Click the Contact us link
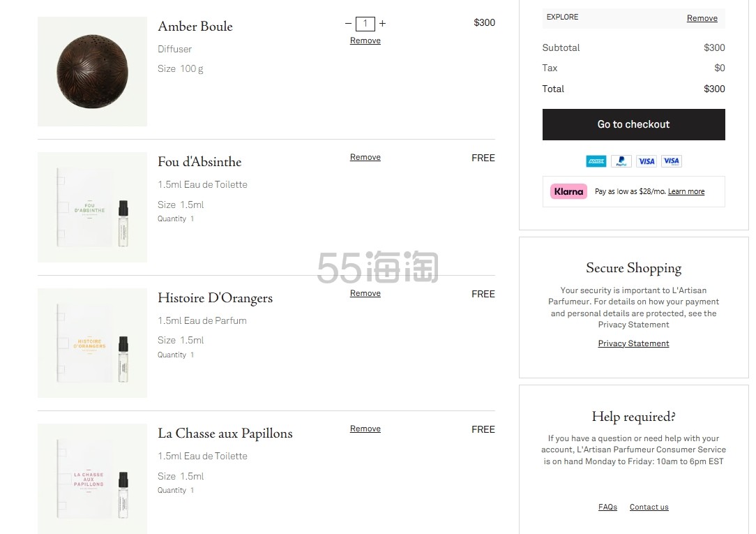Image resolution: width=756 pixels, height=534 pixels. 649,507
